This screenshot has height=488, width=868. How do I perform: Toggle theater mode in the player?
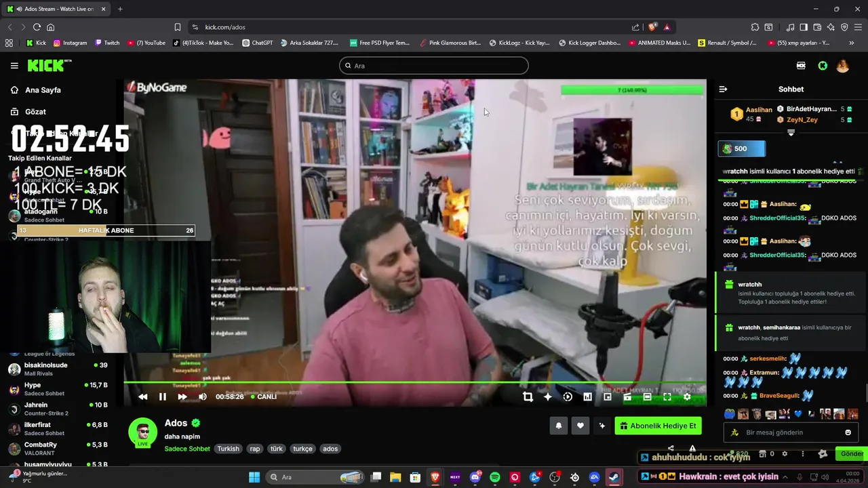coord(647,396)
